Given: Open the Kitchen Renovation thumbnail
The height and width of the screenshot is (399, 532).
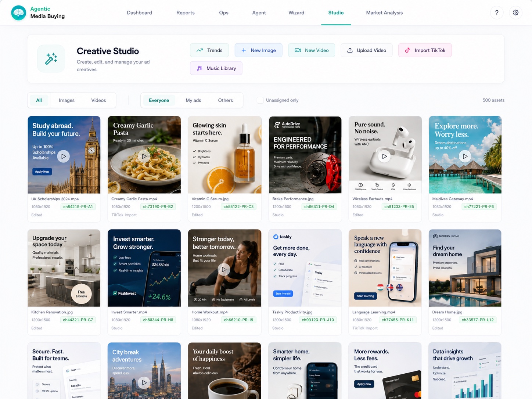Looking at the screenshot, I should 64,268.
